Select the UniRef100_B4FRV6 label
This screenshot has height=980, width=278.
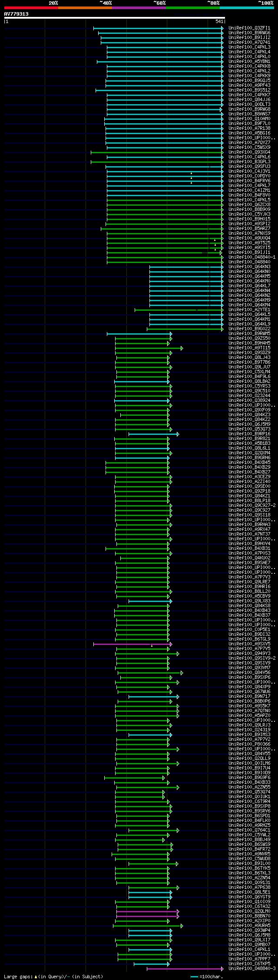point(249,181)
